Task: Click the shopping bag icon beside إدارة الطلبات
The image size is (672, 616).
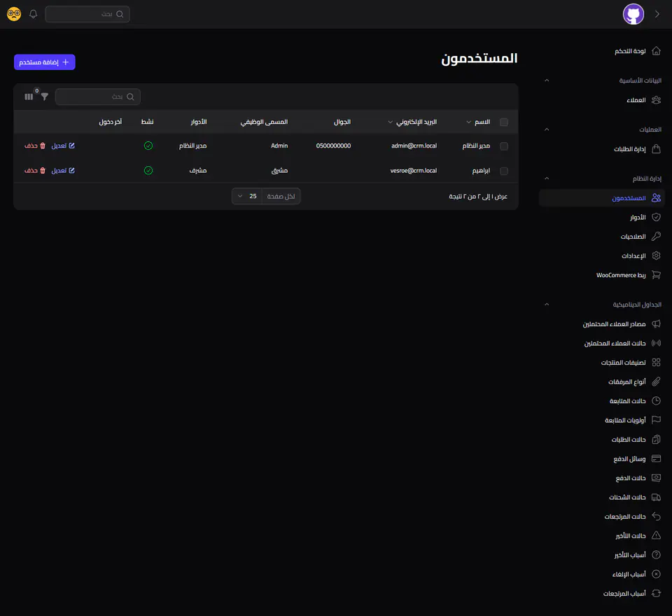Action: 656,148
